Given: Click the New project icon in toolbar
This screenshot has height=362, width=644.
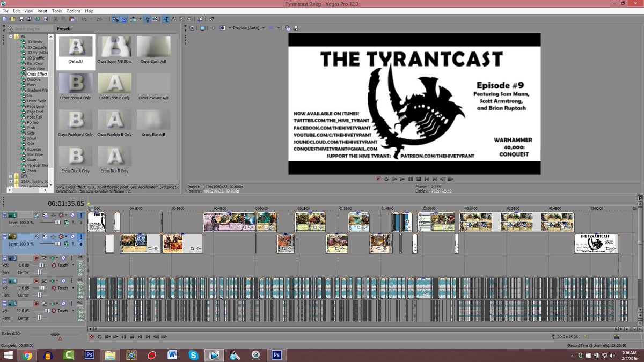Looking at the screenshot, I should tap(4, 19).
